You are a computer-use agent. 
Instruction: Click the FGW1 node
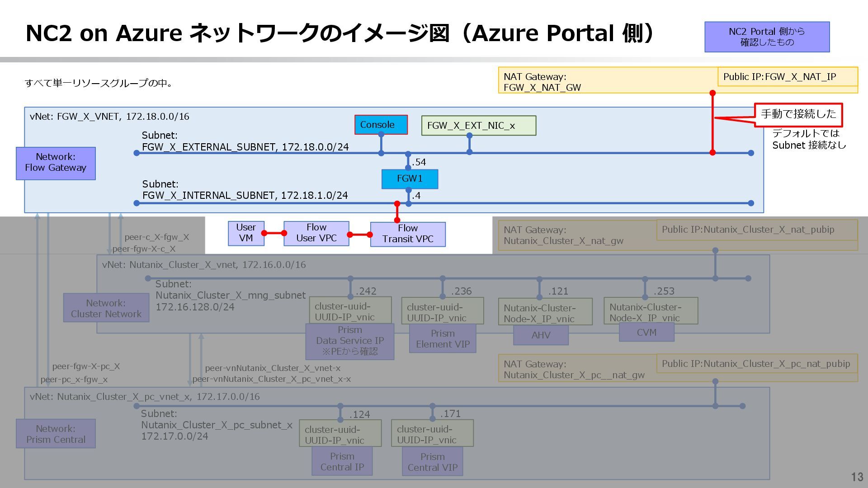(x=410, y=179)
